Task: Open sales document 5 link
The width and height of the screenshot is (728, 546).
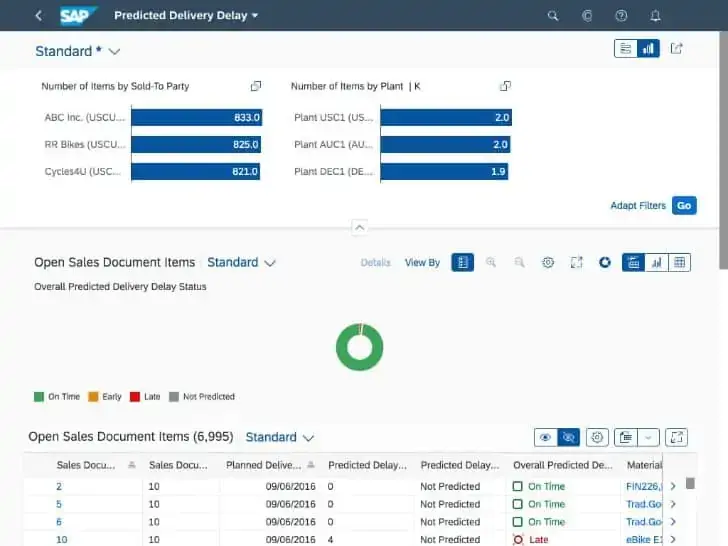Action: click(x=59, y=504)
